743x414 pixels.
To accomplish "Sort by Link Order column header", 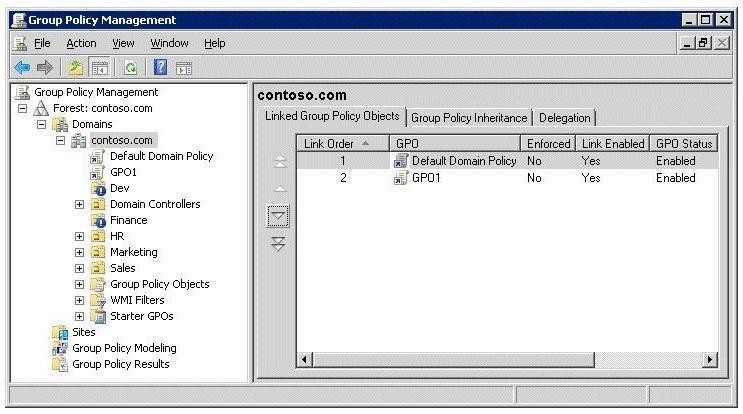I will click(x=343, y=144).
